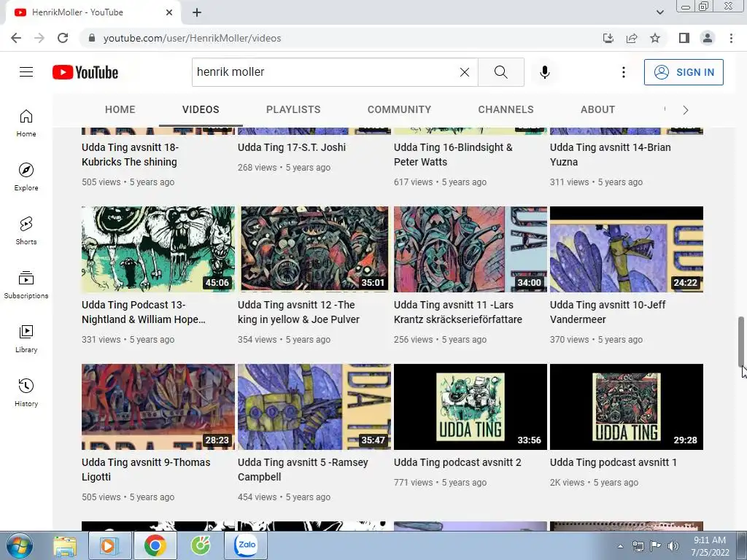The width and height of the screenshot is (747, 560).
Task: Open Udda Ting 16-Blindsight & Peter Watts
Action: (453, 155)
